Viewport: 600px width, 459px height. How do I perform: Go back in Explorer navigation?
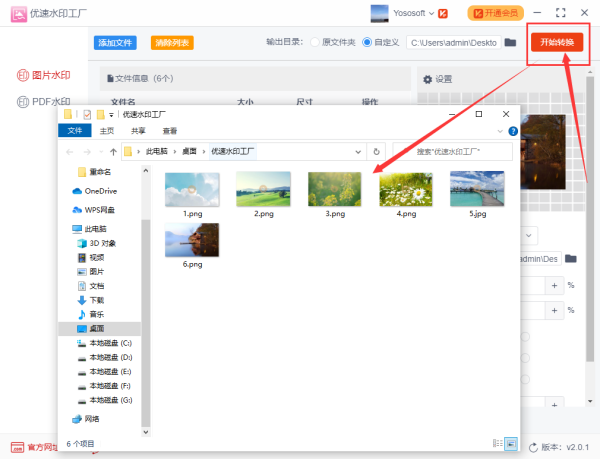point(70,152)
